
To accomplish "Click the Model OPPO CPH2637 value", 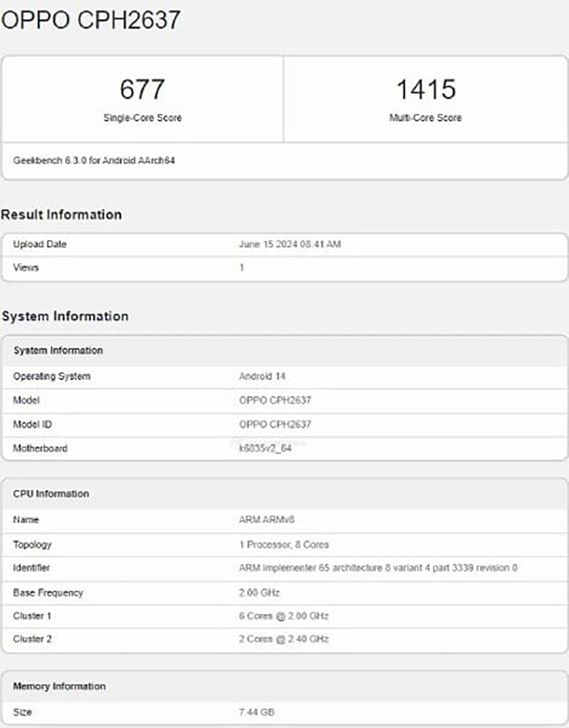I will click(274, 400).
